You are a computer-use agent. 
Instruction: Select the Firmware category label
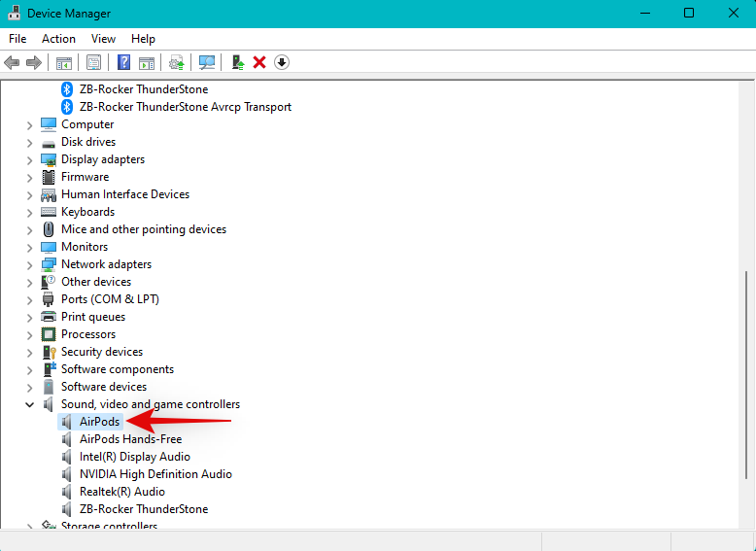[x=85, y=177]
